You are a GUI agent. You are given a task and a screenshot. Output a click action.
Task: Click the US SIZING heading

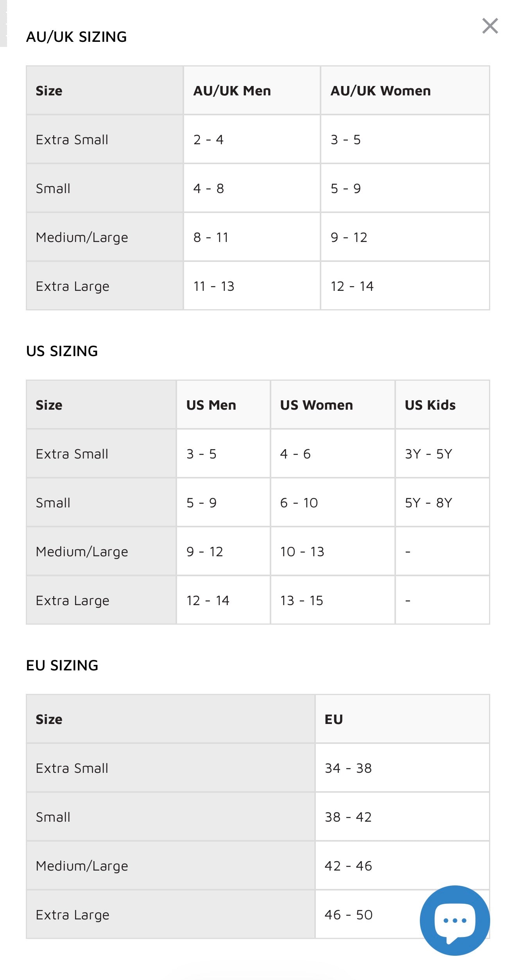point(62,351)
